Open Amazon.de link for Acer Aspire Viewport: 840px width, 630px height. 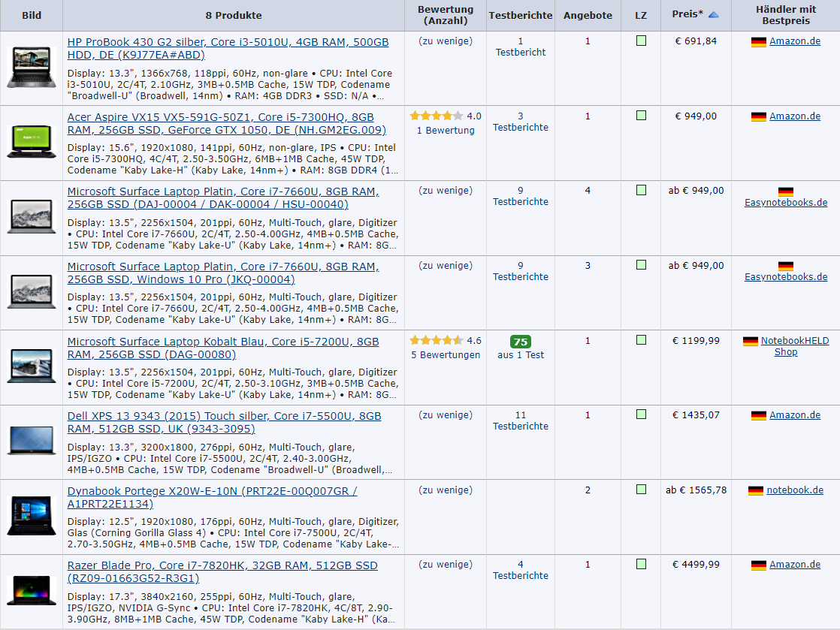[795, 116]
